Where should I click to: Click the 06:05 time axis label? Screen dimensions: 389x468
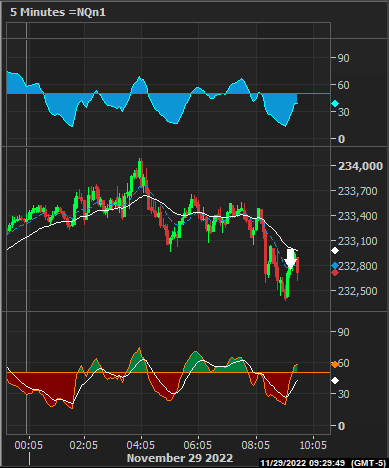point(198,445)
